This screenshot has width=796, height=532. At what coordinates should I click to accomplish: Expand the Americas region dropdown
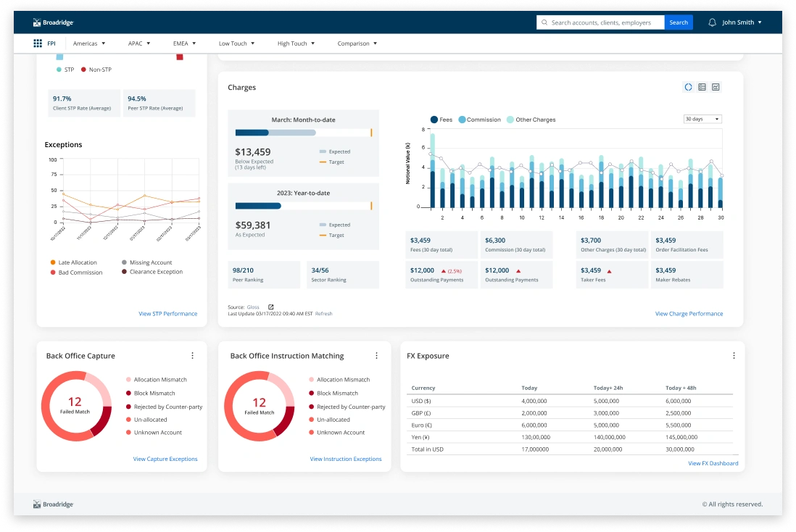click(89, 43)
